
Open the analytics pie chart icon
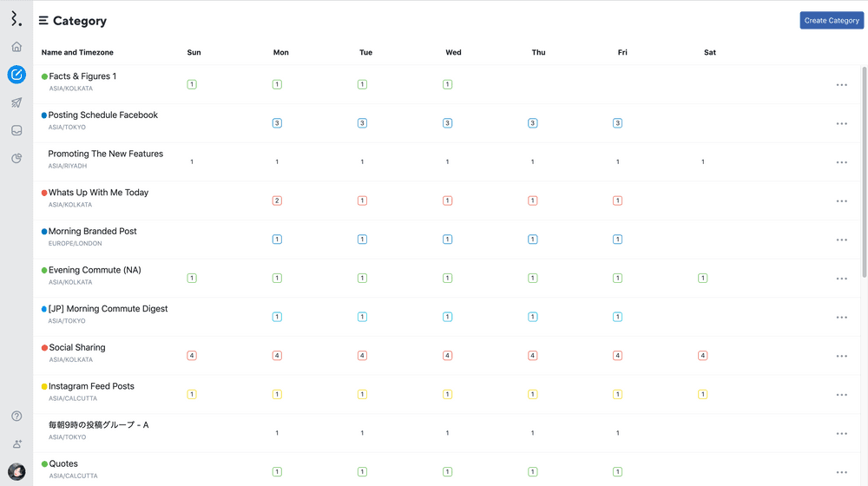[16, 158]
